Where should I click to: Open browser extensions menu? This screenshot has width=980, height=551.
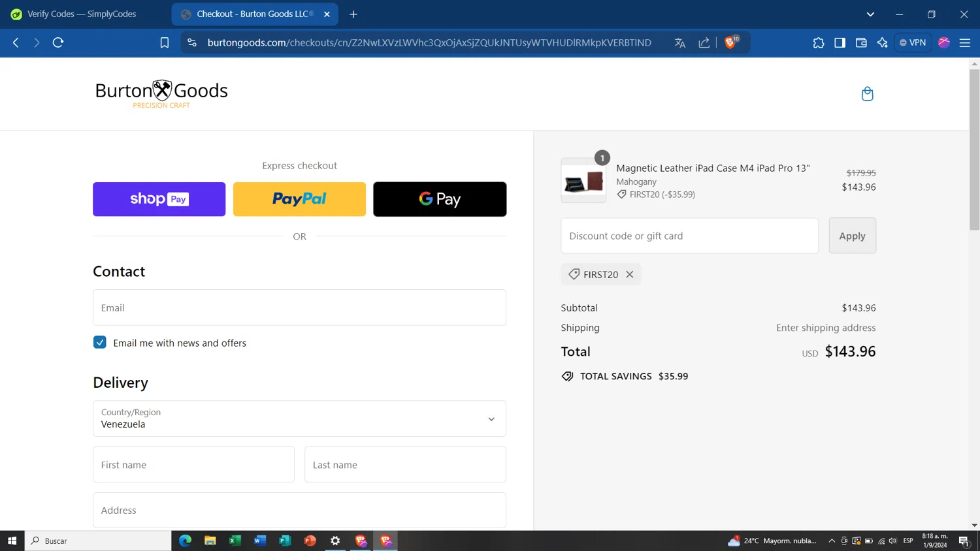pyautogui.click(x=819, y=42)
